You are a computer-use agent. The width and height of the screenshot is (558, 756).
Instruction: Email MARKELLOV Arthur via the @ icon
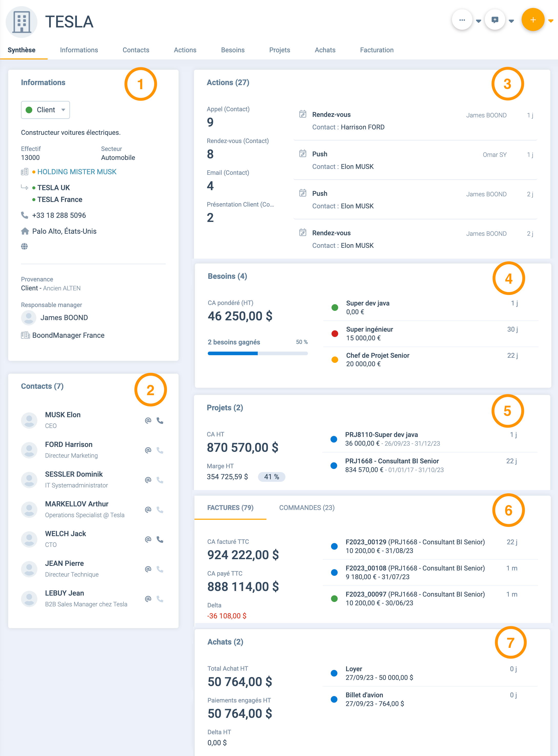point(148,510)
